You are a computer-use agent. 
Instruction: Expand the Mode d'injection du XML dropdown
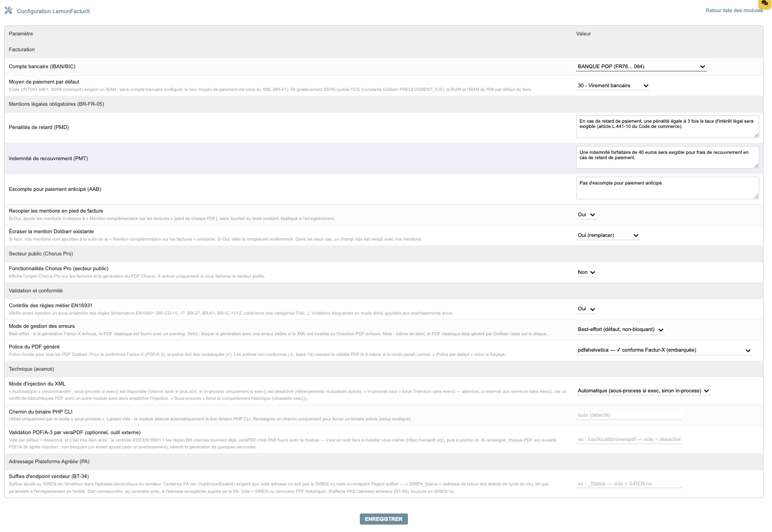tap(643, 391)
